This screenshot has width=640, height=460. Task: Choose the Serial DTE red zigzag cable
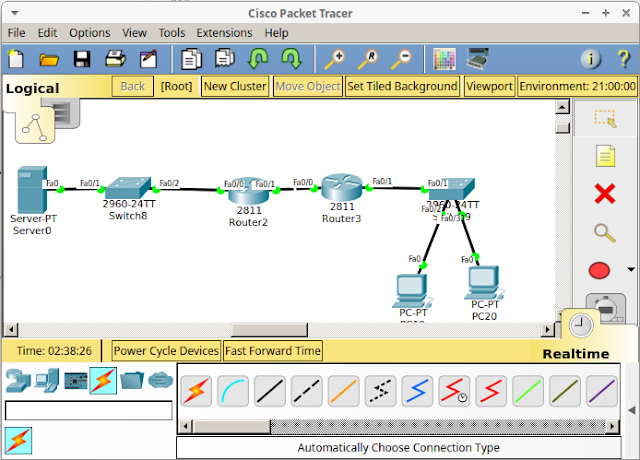click(x=491, y=391)
